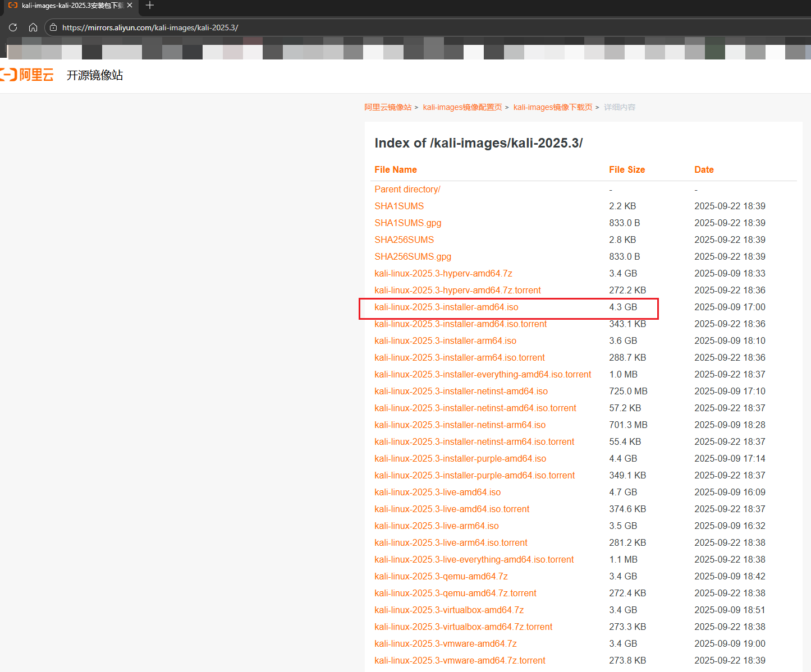Download kali-linux-2025.3-live-arm64.iso.torrent

[x=451, y=543]
